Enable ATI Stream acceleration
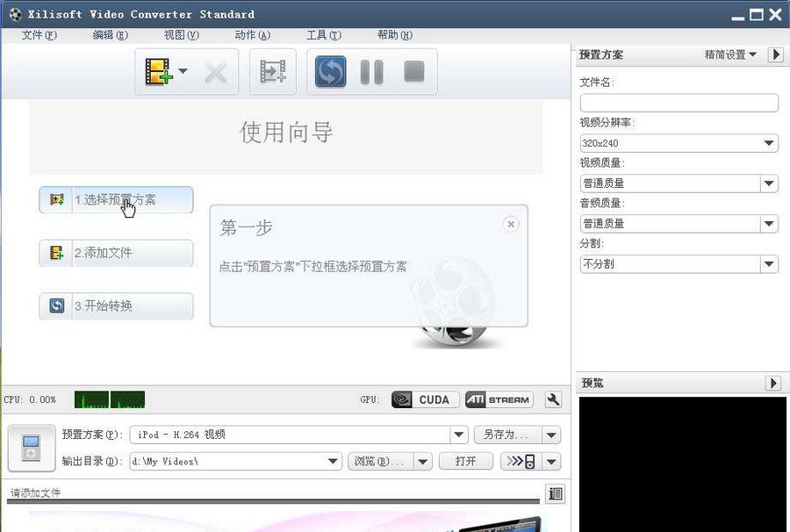This screenshot has height=532, width=790. click(499, 399)
